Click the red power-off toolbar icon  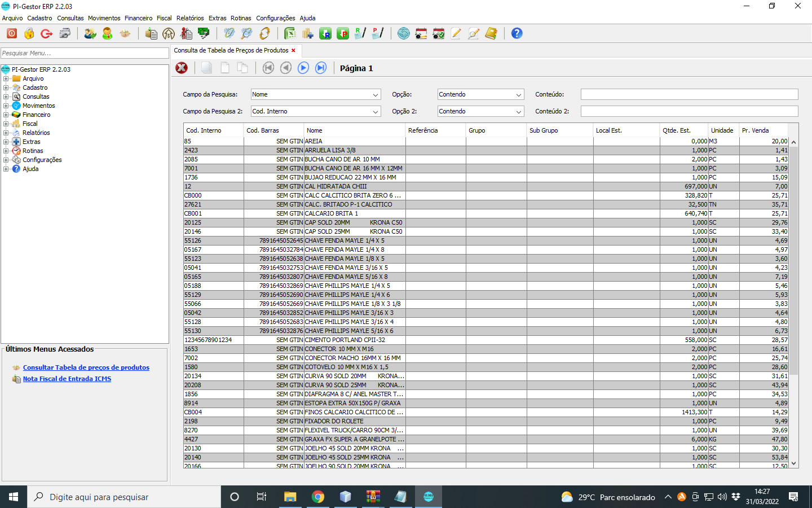(x=11, y=33)
